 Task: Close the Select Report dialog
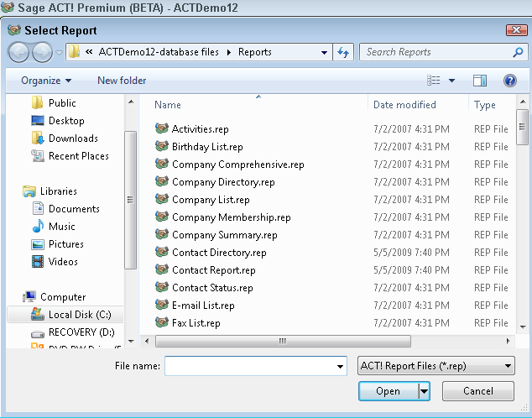[x=516, y=30]
